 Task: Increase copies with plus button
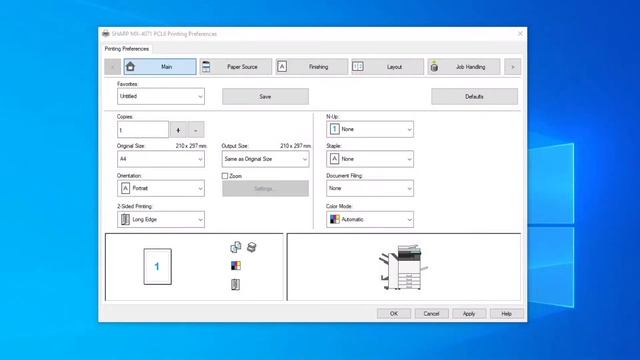(x=178, y=130)
